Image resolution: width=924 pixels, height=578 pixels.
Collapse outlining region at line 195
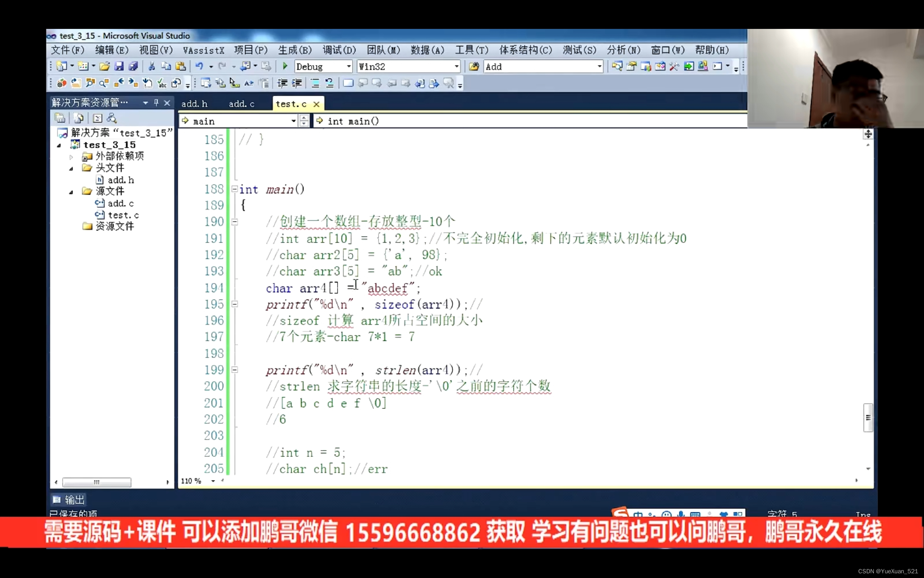(235, 304)
